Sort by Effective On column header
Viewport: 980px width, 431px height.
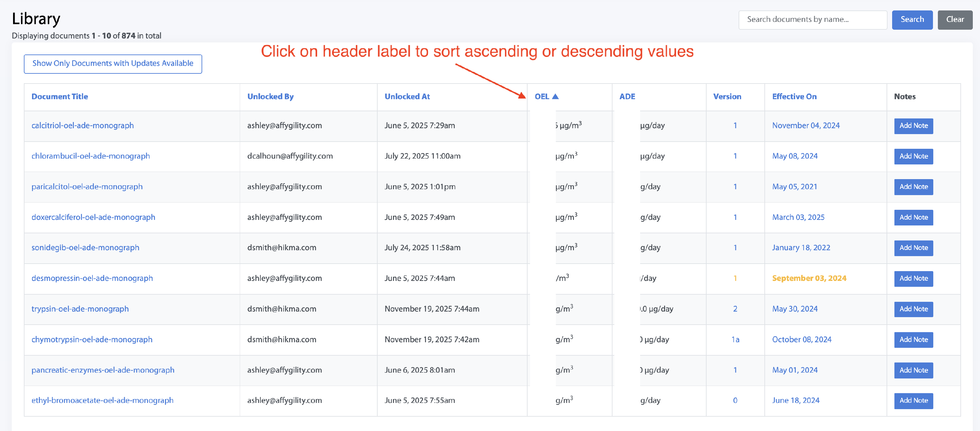(794, 97)
